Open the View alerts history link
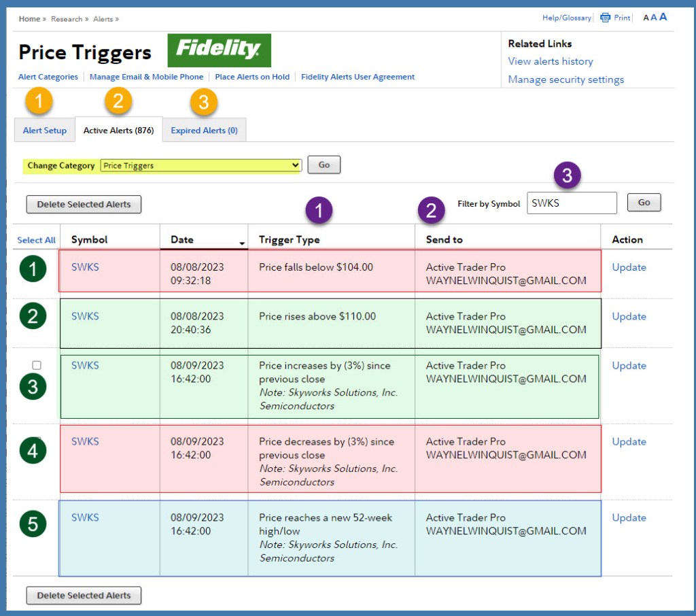The image size is (696, 616). coord(551,61)
